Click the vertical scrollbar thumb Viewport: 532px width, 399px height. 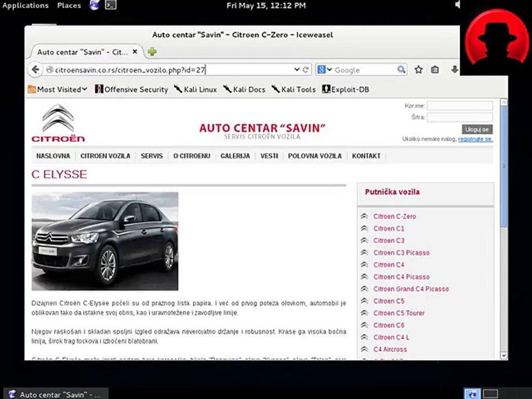click(x=504, y=166)
